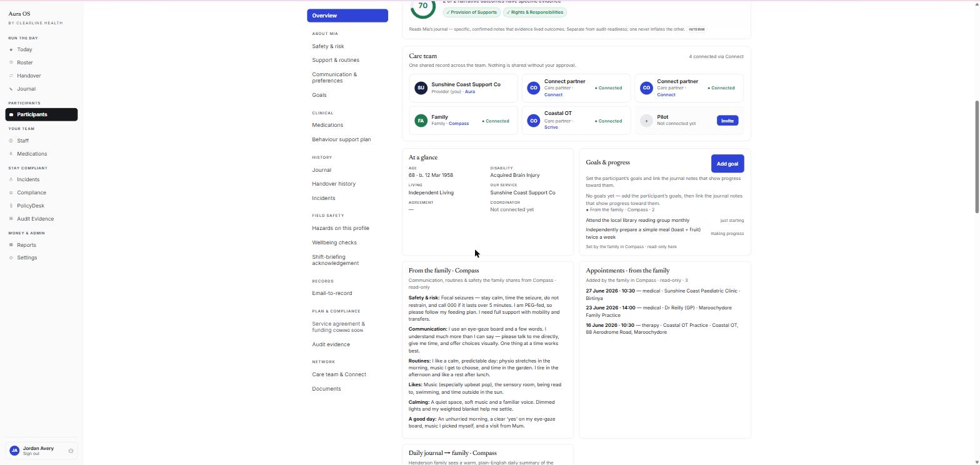Open Goals in About Mia
The image size is (980, 465).
[x=319, y=95]
